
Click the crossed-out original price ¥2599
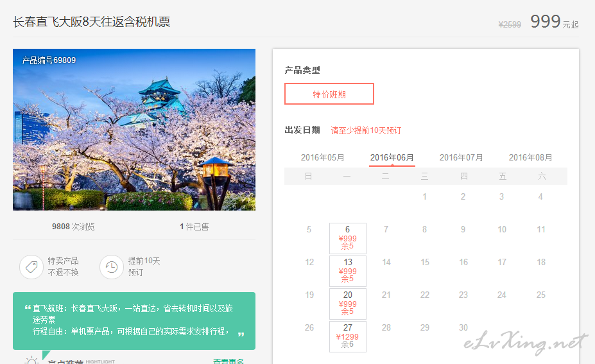pos(510,24)
